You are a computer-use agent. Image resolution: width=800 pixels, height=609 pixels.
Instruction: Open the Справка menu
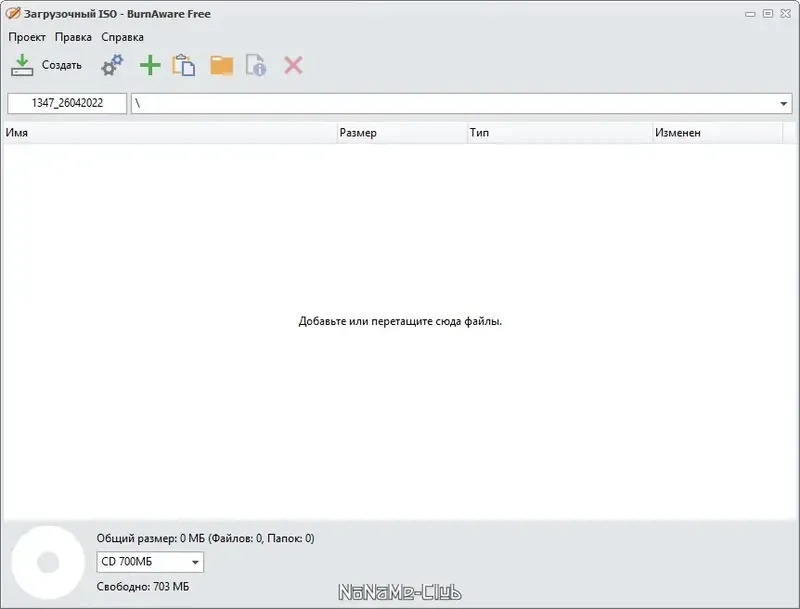122,37
